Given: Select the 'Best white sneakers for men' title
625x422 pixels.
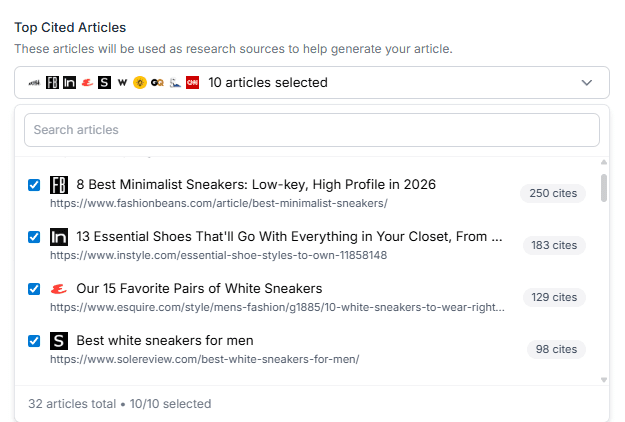Looking at the screenshot, I should pos(165,341).
